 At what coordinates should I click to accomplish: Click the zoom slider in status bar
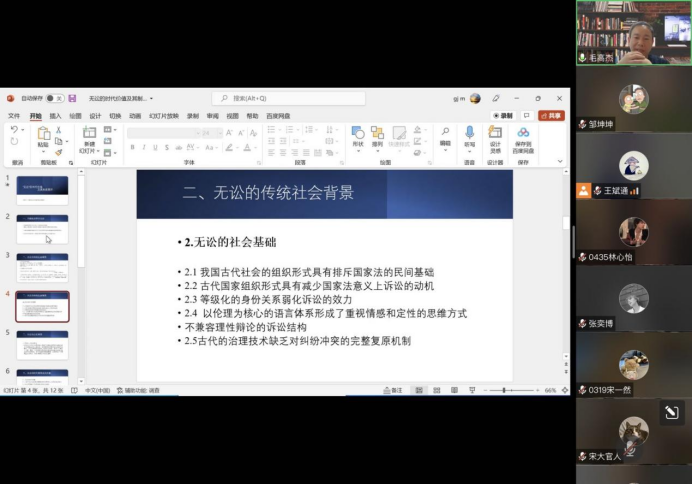506,390
